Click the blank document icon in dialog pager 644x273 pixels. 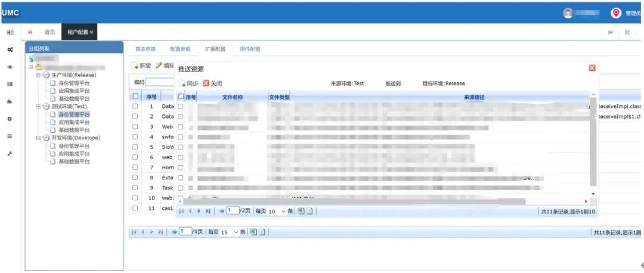pos(309,211)
